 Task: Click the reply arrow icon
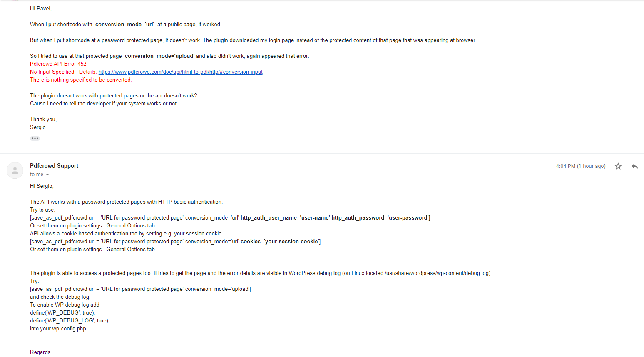(x=634, y=166)
